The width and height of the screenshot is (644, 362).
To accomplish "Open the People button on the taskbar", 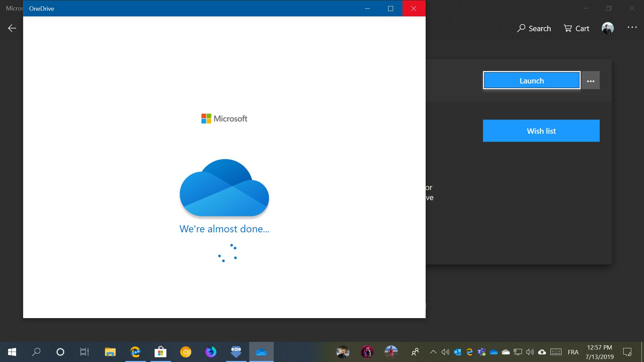I will (x=415, y=352).
